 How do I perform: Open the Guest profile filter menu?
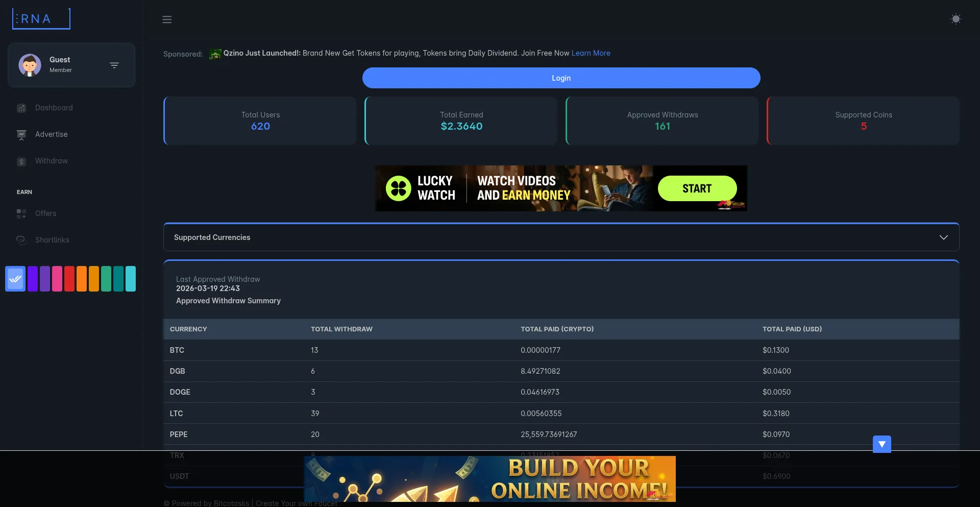114,65
